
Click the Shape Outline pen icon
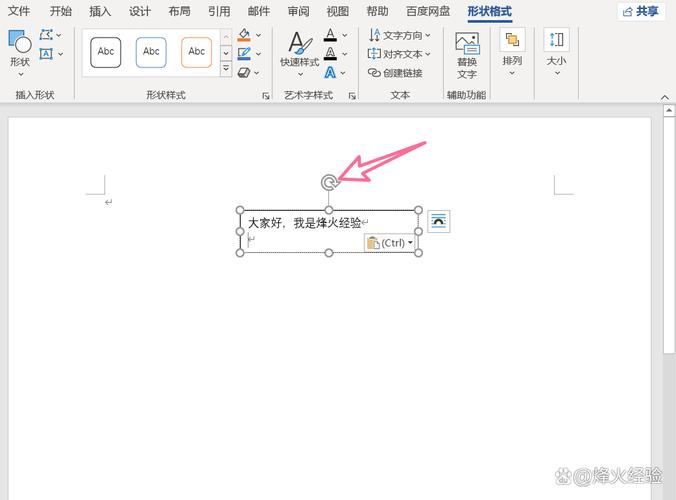point(244,54)
